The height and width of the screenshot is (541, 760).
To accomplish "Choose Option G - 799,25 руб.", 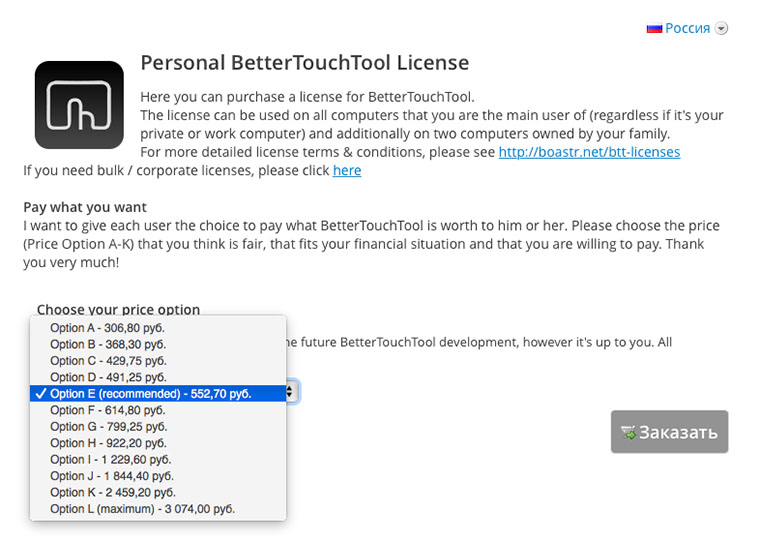I will pos(108,426).
